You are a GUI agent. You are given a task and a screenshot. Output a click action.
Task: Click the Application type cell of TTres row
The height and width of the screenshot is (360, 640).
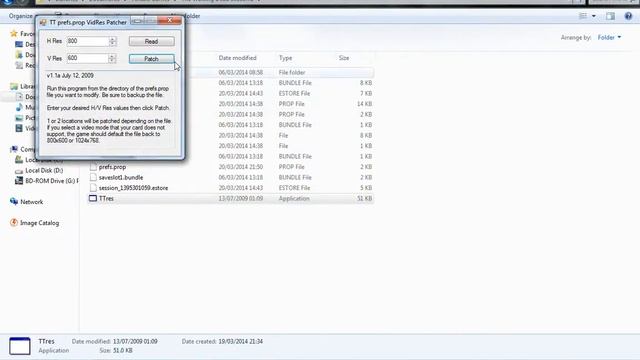pos(294,199)
